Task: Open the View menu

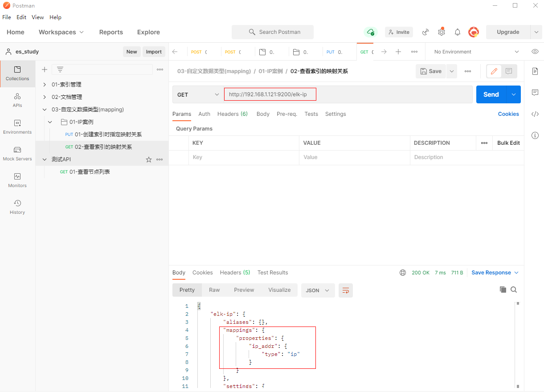Action: 38,17
